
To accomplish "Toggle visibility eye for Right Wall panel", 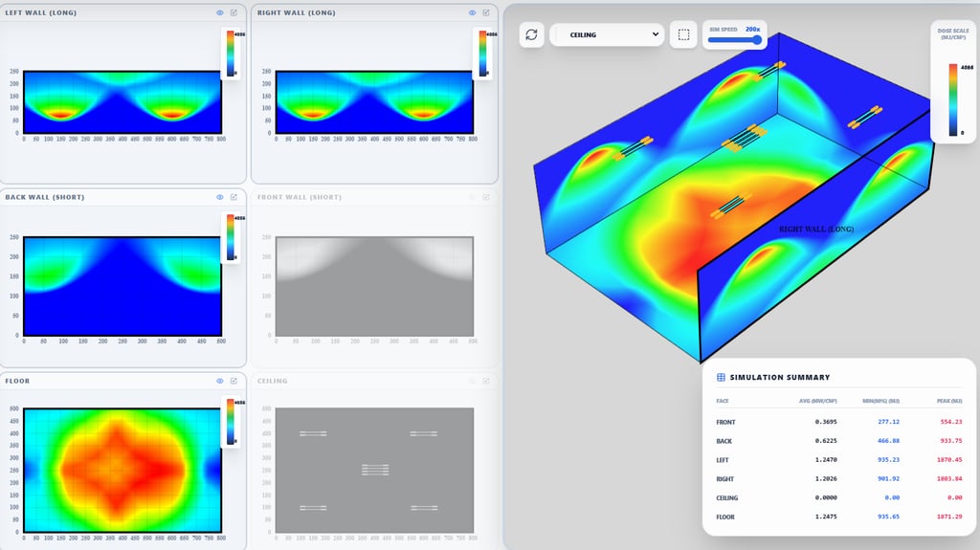I will [472, 12].
